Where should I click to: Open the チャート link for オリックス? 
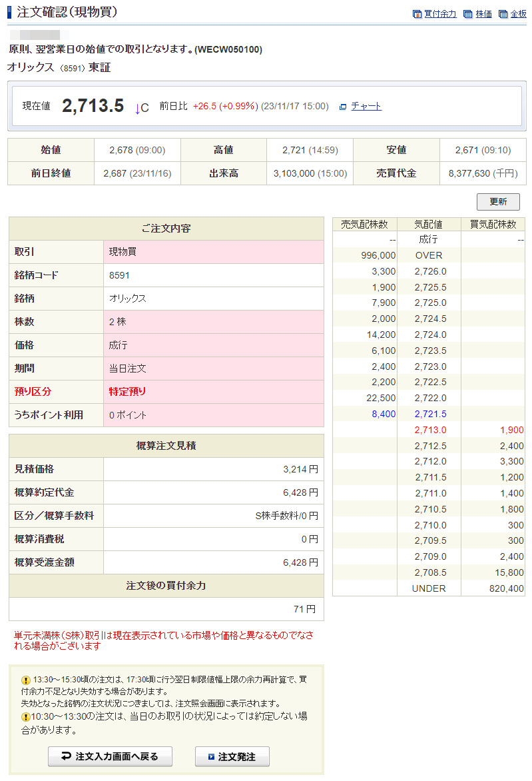pyautogui.click(x=366, y=106)
